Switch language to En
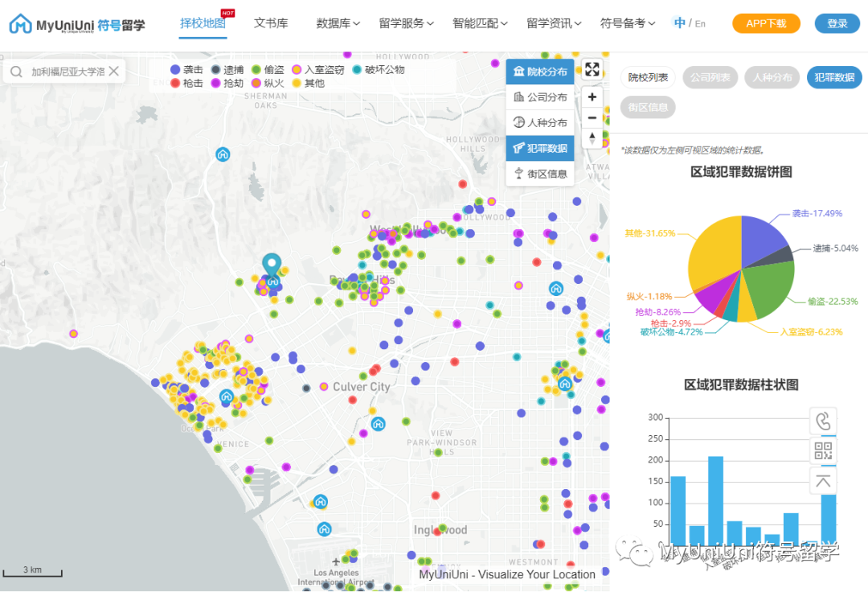This screenshot has width=868, height=592. (700, 24)
